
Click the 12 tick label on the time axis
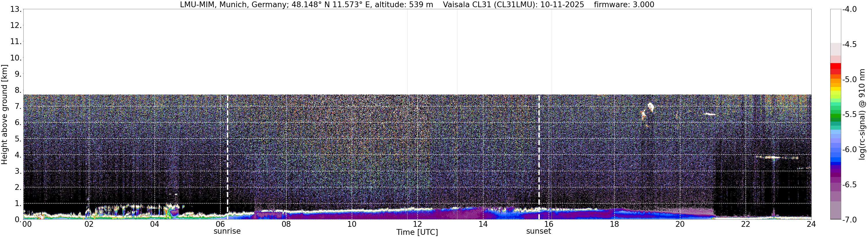[x=417, y=224]
